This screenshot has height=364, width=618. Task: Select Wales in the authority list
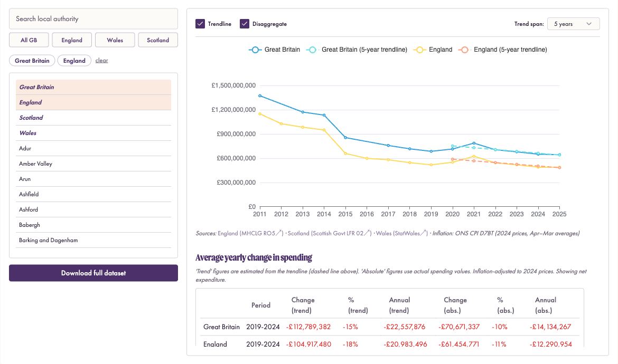coord(93,133)
